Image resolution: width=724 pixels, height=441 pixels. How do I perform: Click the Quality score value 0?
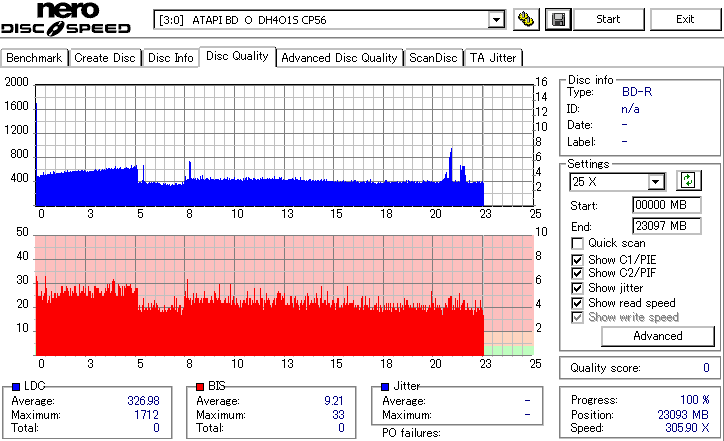(706, 368)
